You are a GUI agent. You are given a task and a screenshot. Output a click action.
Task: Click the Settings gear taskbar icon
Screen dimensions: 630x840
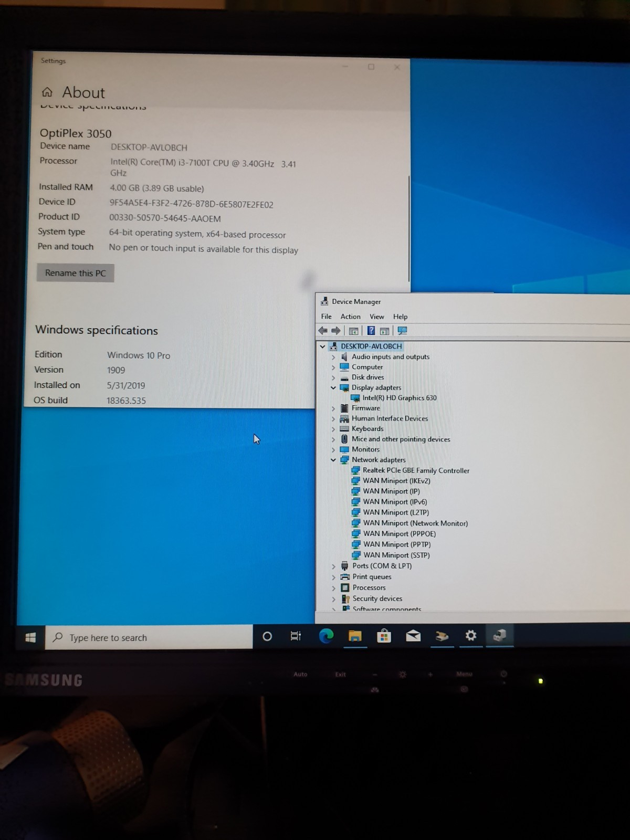tap(471, 636)
